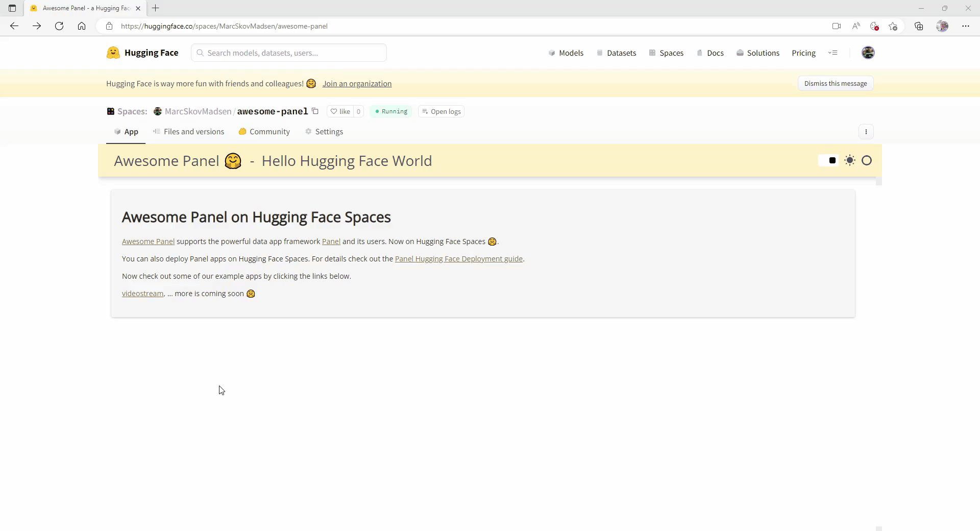Open Docs in the navigation bar
The width and height of the screenshot is (980, 531).
coord(710,53)
